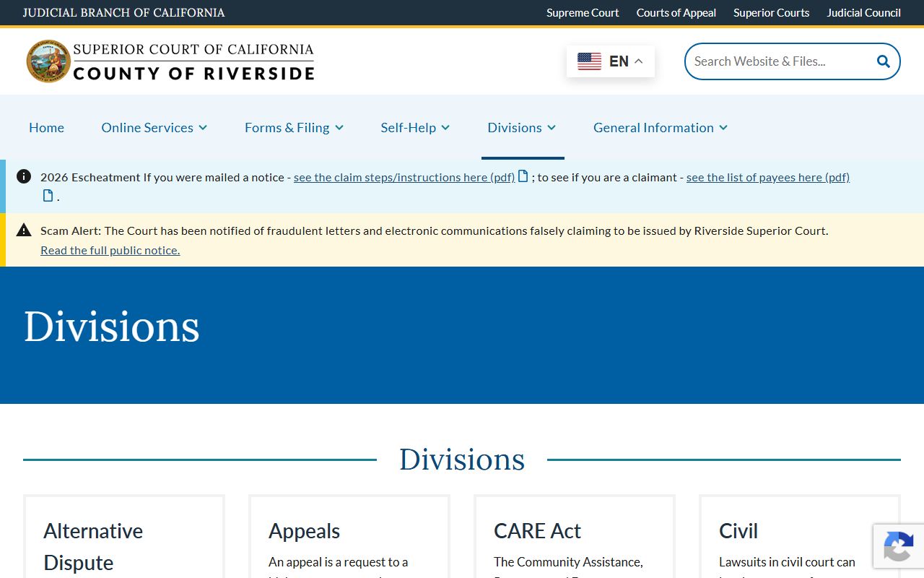This screenshot has height=578, width=924.
Task: Open the Superior Courts link
Action: click(771, 12)
